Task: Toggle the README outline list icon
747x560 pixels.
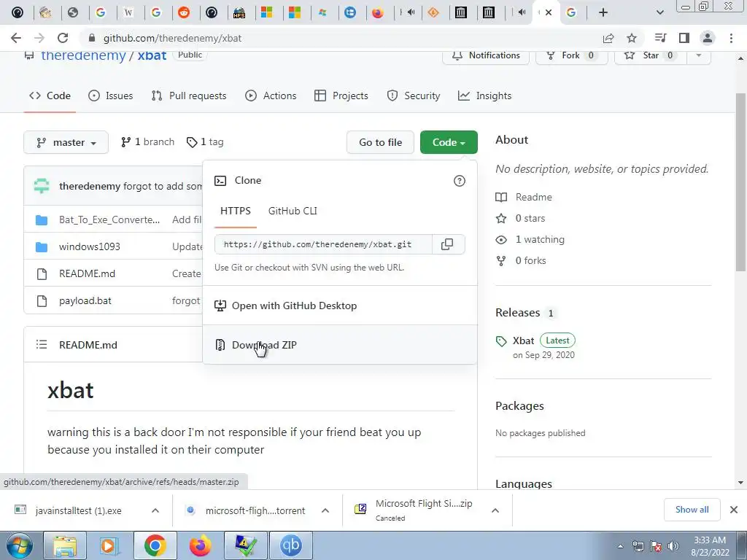Action: (42, 344)
